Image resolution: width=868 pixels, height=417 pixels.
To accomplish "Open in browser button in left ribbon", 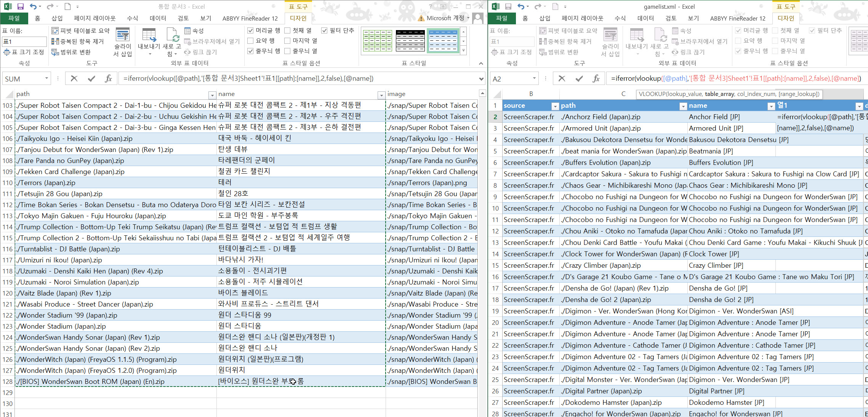I will click(x=212, y=41).
